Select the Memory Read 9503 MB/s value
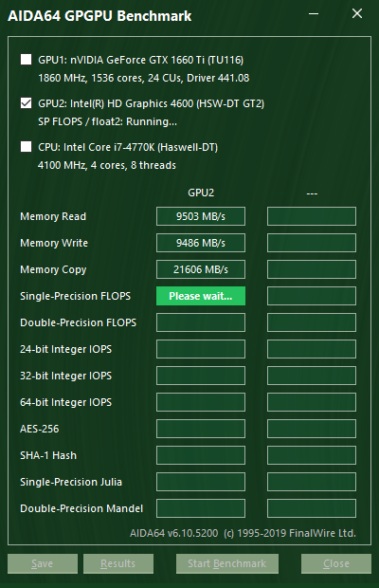The height and width of the screenshot is (588, 379). 201,216
